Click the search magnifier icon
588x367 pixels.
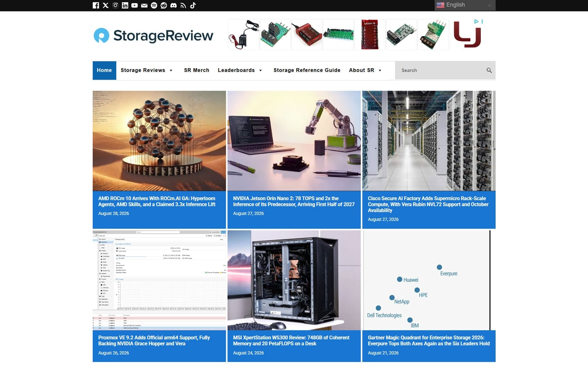(489, 70)
